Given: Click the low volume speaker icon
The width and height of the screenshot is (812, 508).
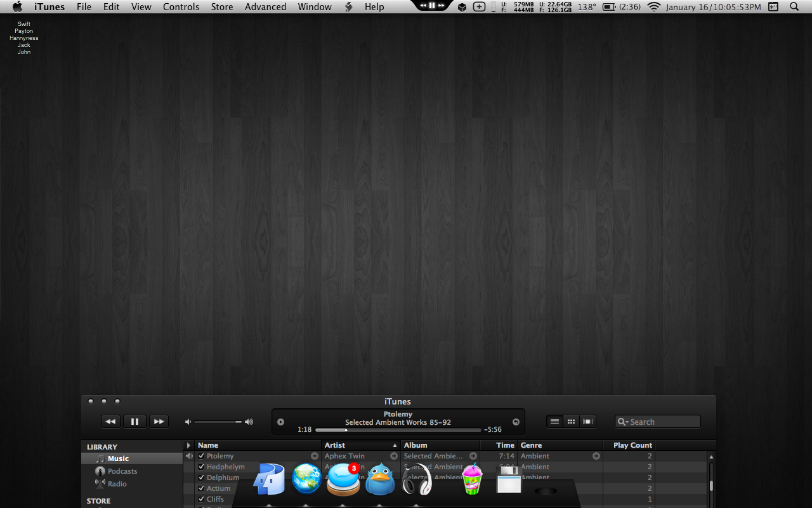Looking at the screenshot, I should (188, 422).
